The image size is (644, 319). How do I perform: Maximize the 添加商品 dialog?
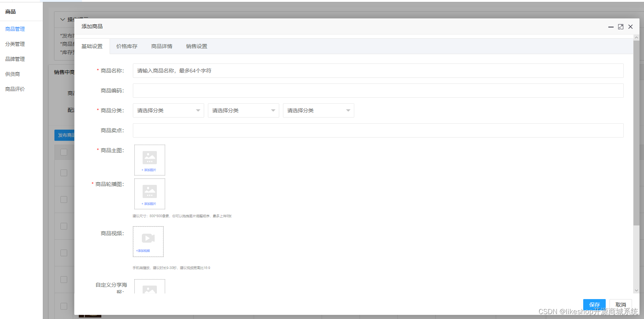[621, 27]
